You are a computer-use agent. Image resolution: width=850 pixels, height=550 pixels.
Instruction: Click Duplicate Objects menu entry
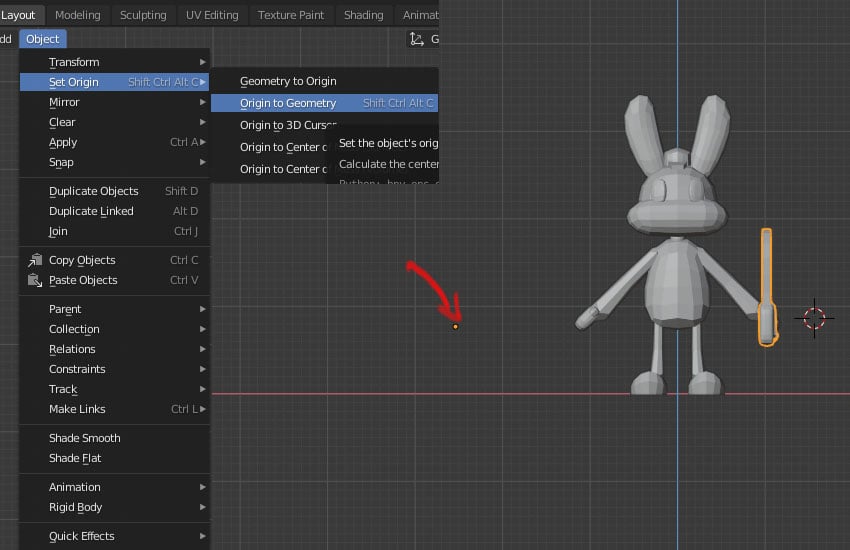pyautogui.click(x=94, y=191)
